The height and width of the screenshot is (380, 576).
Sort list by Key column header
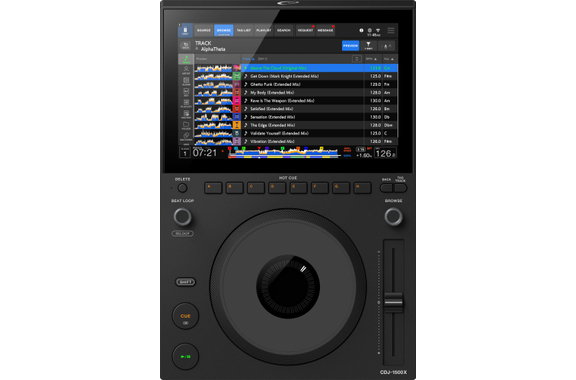(x=389, y=59)
